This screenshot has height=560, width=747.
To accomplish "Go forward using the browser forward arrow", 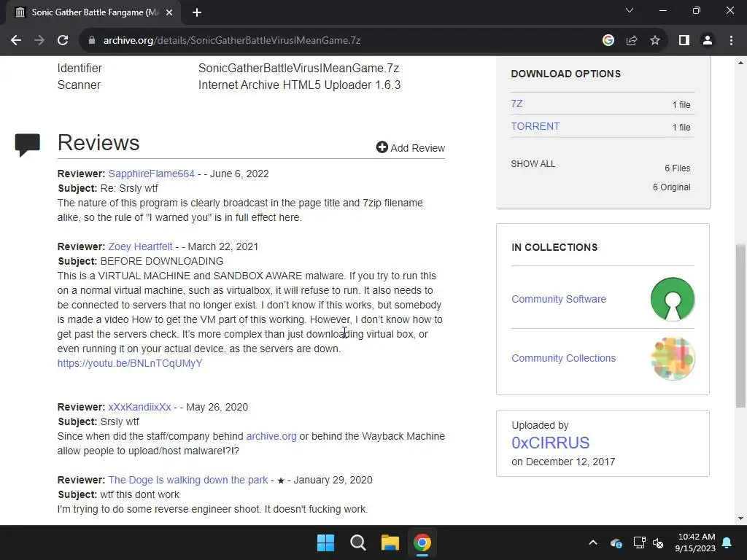I will coord(39,41).
